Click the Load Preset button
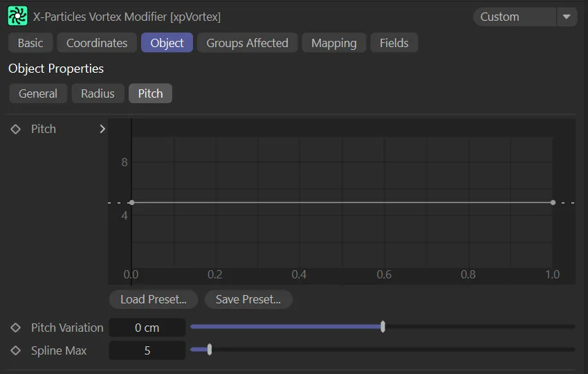Viewport: 588px width, 374px height. 154,300
